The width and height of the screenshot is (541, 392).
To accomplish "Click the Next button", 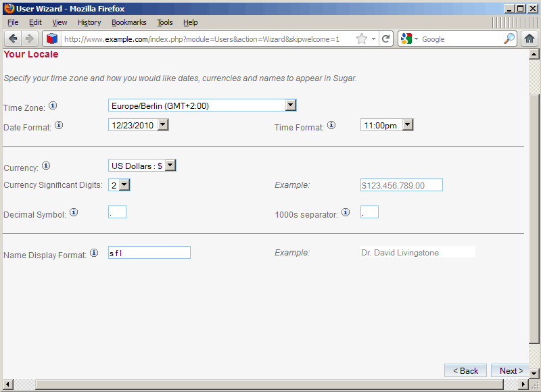I will (510, 370).
